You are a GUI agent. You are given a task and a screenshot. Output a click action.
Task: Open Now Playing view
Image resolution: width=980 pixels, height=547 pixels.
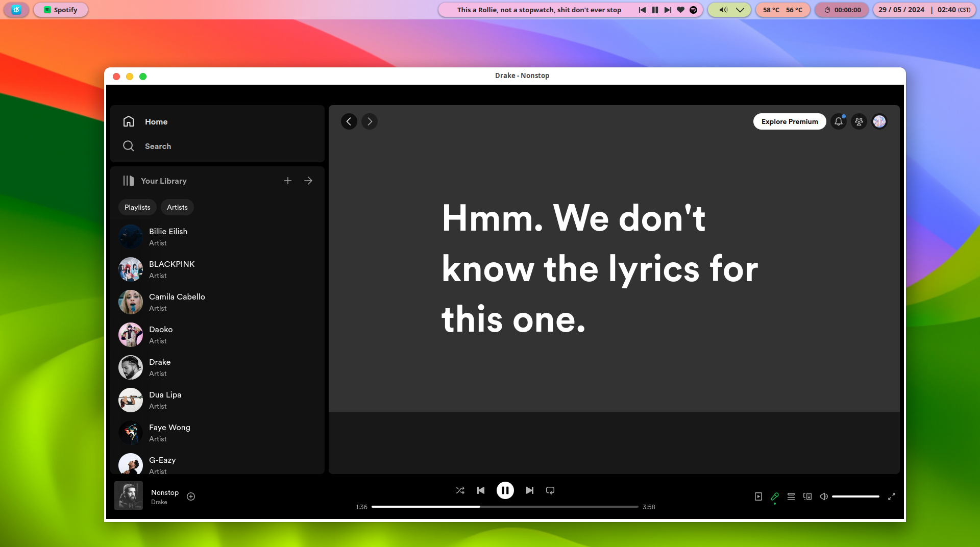click(758, 496)
